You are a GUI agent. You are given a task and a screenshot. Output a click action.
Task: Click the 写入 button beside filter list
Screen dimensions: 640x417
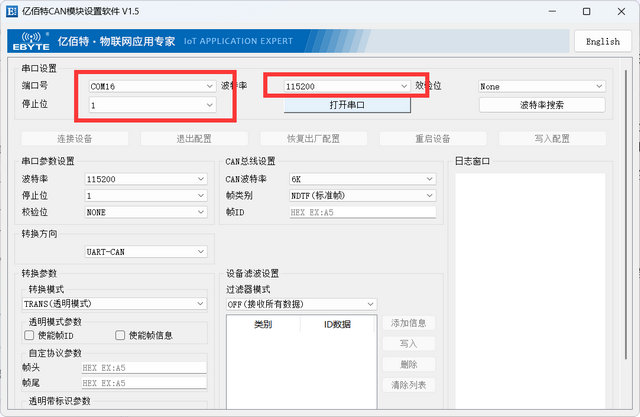point(409,344)
